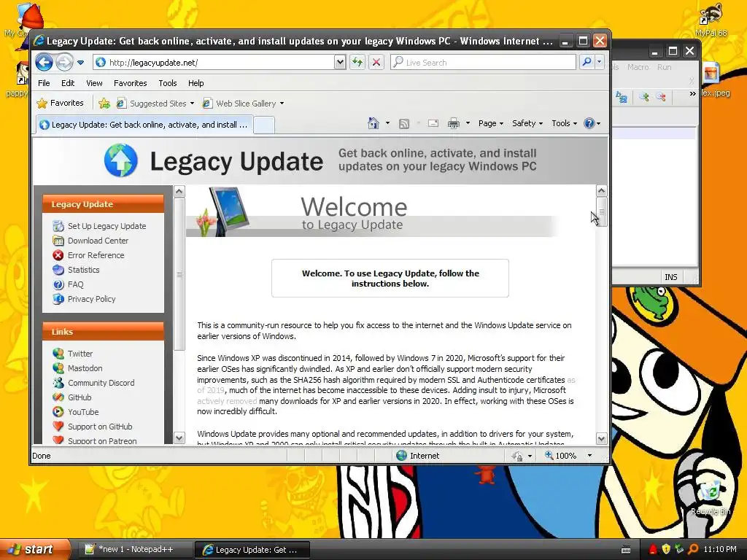Open Run menu in Notepad++ window
This screenshot has width=747, height=560.
pos(664,67)
